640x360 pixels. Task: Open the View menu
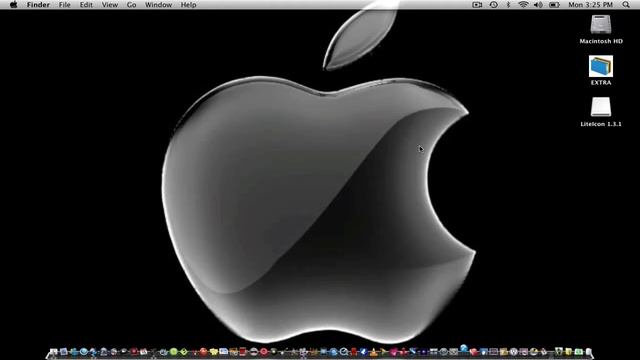(x=110, y=5)
